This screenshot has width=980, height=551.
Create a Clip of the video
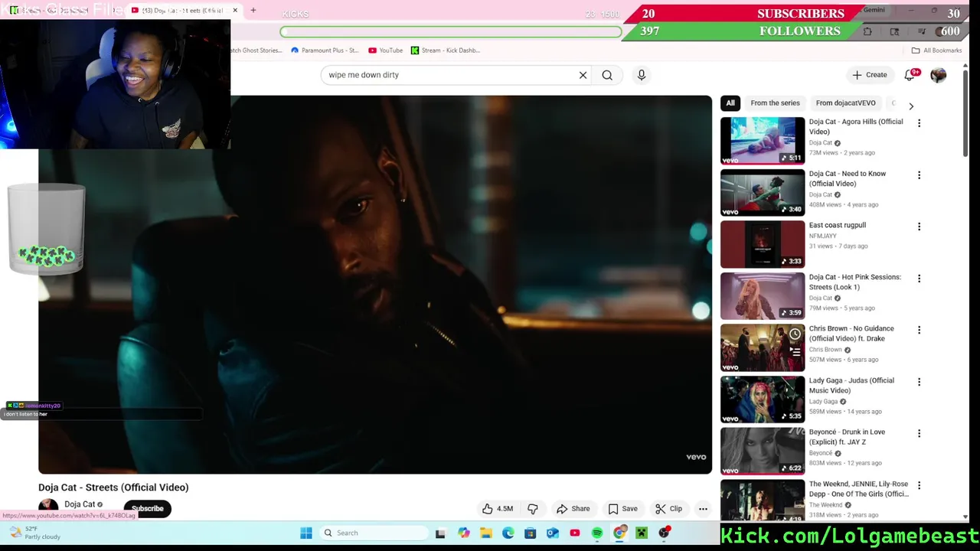click(x=668, y=509)
